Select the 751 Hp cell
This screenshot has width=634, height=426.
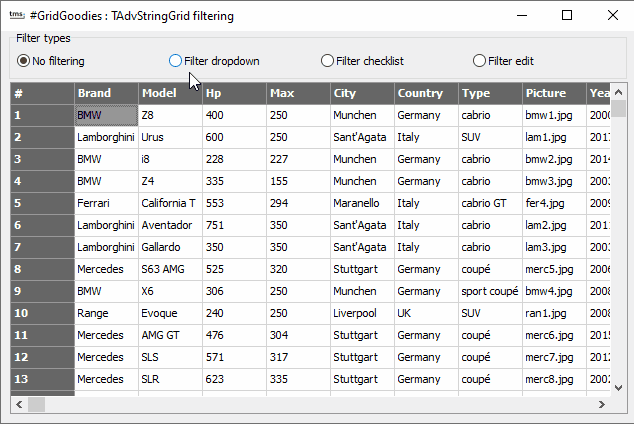click(x=235, y=225)
